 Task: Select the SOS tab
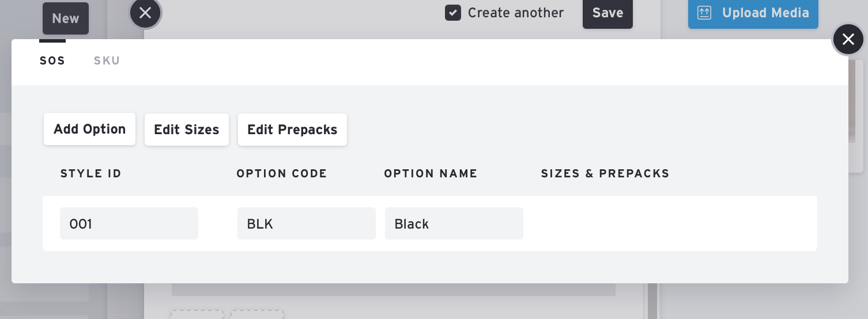pyautogui.click(x=52, y=60)
